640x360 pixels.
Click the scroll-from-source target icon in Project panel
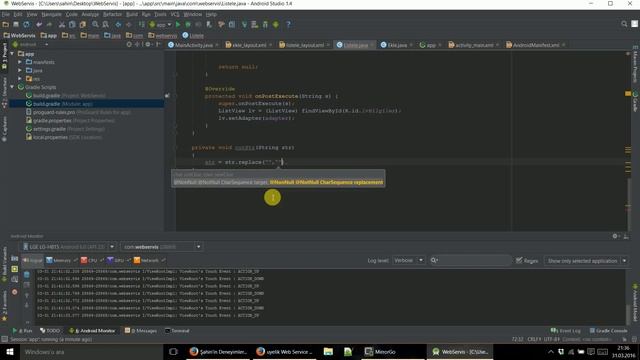pyautogui.click(x=129, y=44)
